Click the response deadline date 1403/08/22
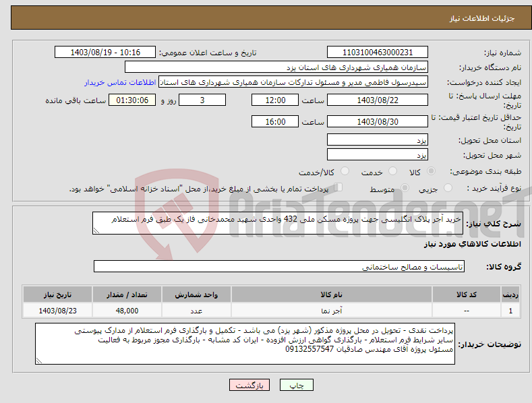532x403 pixels. 378,100
